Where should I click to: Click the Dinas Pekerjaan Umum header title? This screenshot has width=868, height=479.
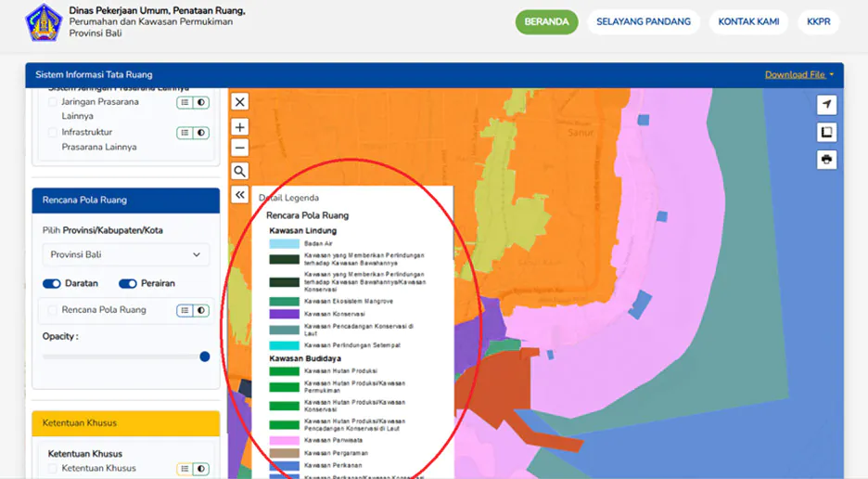158,10
